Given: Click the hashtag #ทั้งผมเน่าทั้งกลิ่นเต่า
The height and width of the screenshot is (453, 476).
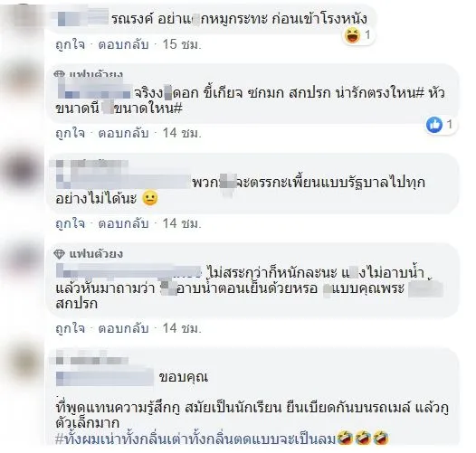Looking at the screenshot, I should tap(195, 439).
